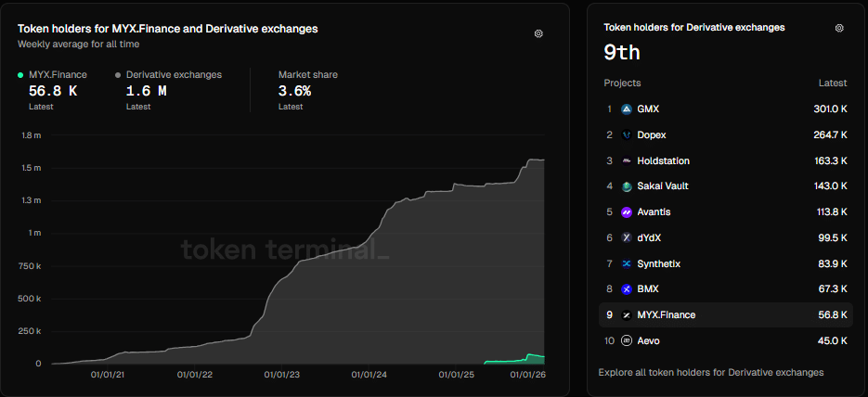
Task: Click the Holdstation logo icon
Action: [627, 161]
